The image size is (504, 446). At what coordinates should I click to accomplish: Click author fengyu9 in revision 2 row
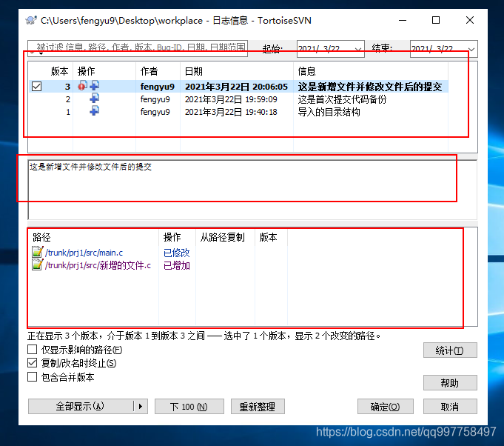(155, 99)
